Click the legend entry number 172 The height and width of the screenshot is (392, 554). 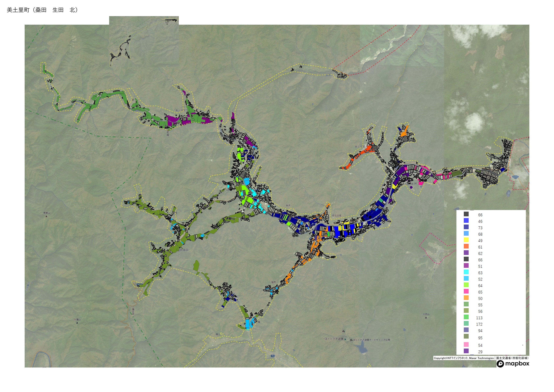pos(479,324)
